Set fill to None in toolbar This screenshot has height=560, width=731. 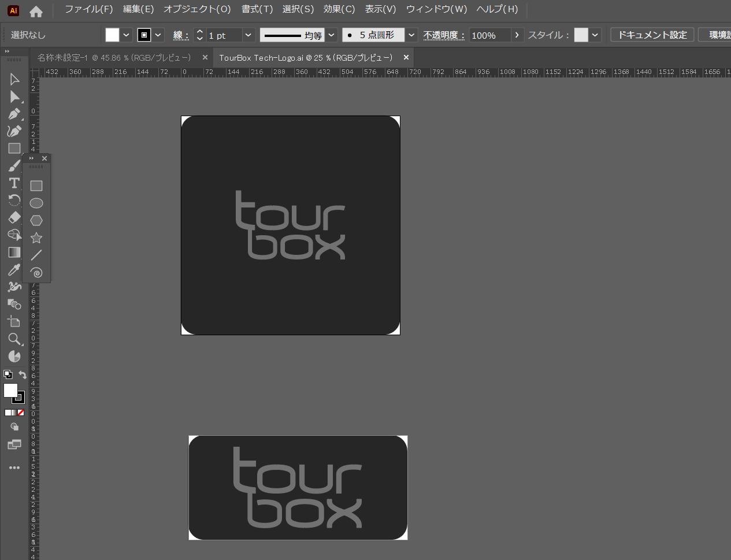click(x=21, y=413)
